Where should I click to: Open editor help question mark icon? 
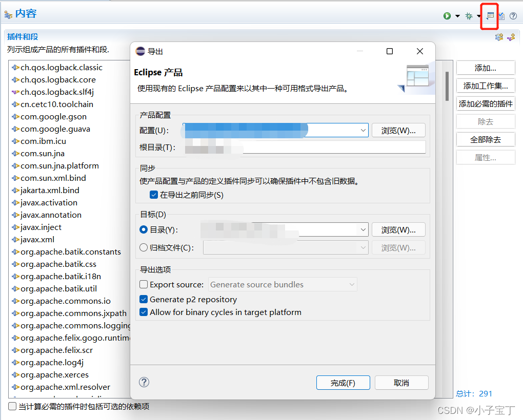(x=513, y=16)
